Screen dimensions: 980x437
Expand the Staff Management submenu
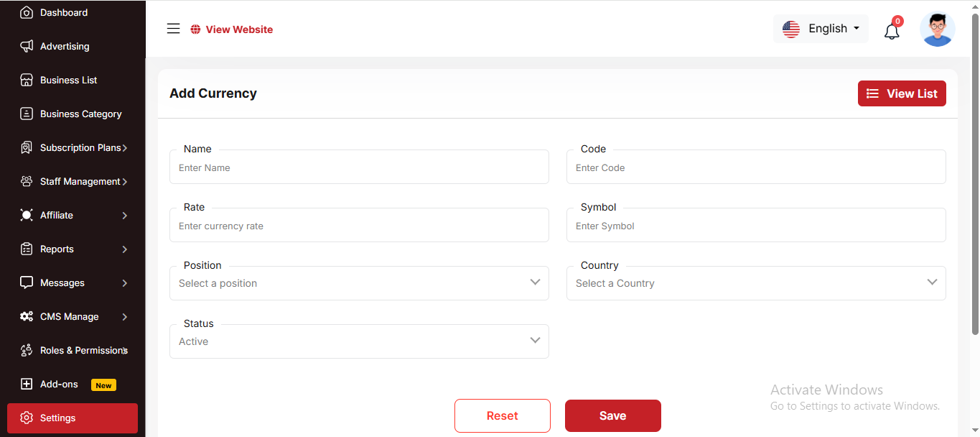pos(80,181)
